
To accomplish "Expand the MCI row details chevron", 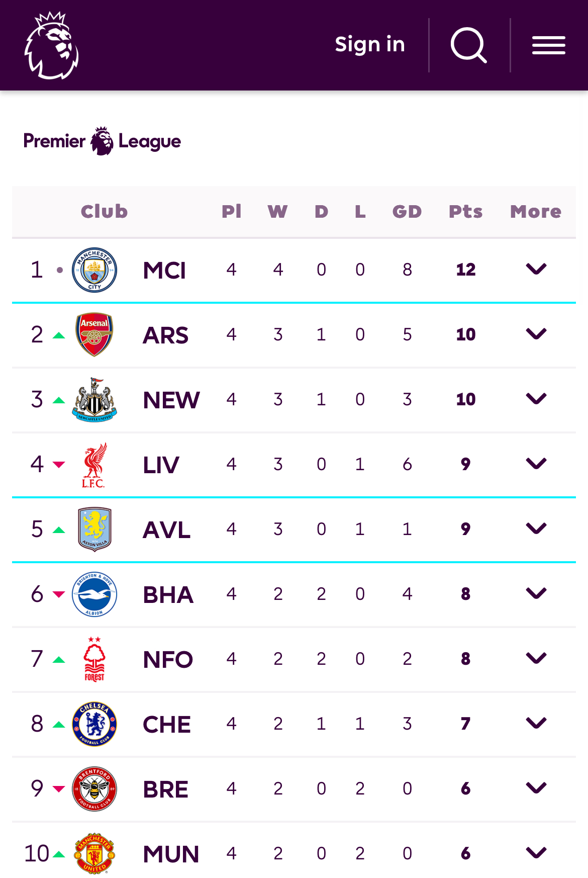I will pyautogui.click(x=536, y=269).
